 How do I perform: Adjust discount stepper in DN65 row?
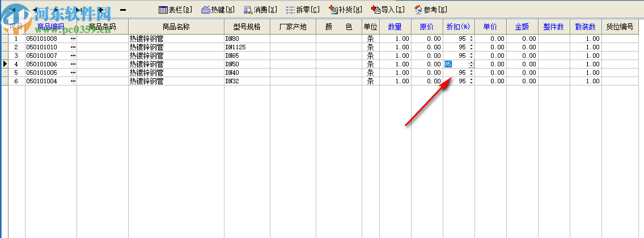tap(471, 56)
